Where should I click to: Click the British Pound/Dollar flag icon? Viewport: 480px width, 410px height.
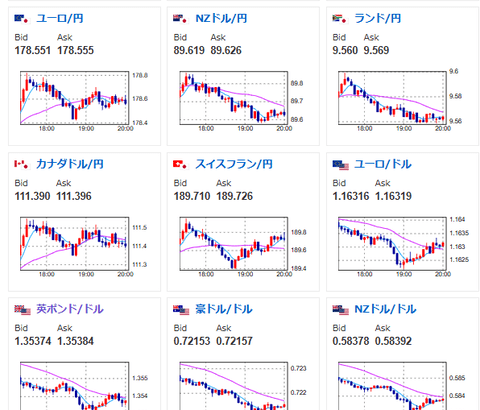22,310
